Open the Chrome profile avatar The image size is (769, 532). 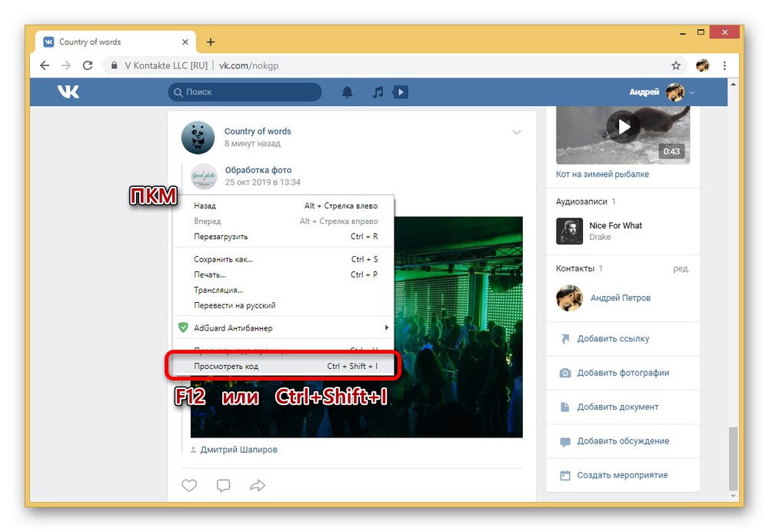pyautogui.click(x=702, y=65)
